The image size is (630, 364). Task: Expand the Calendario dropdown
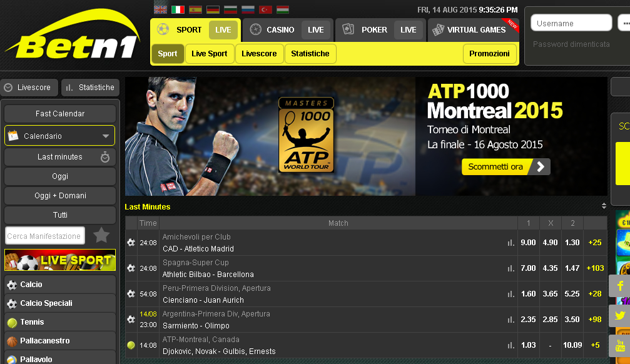click(x=60, y=136)
